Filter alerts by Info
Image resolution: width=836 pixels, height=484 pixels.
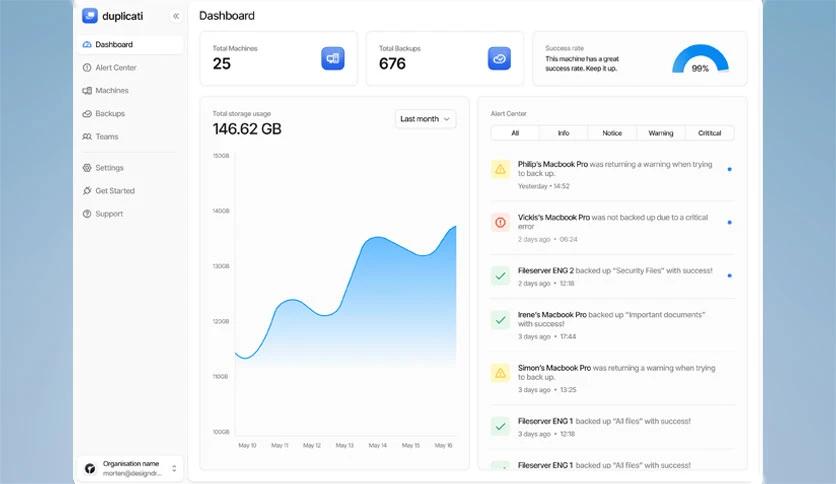coord(563,133)
